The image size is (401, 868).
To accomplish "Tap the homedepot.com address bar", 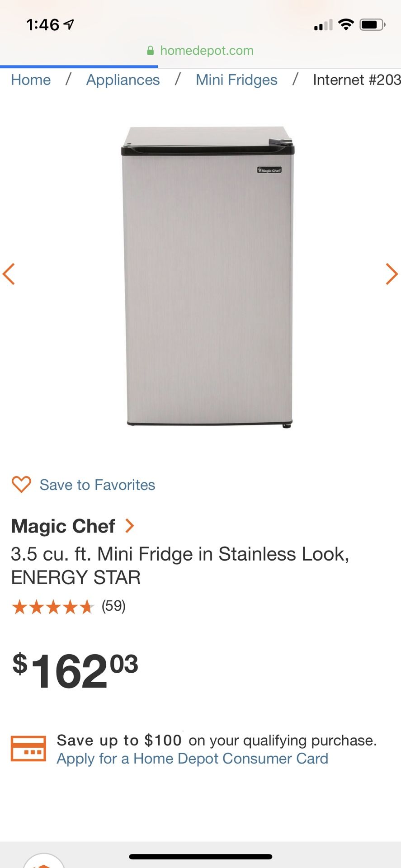I will point(200,51).
